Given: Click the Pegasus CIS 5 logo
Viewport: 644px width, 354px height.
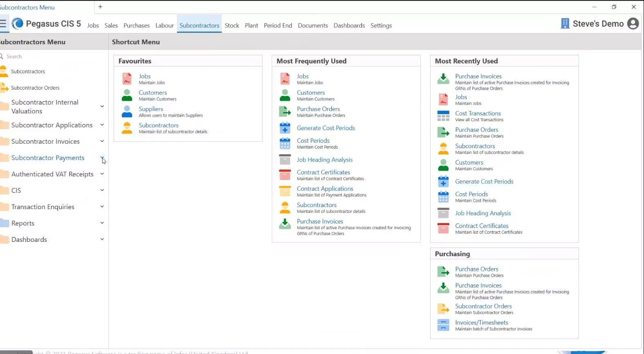Looking at the screenshot, I should pos(18,24).
